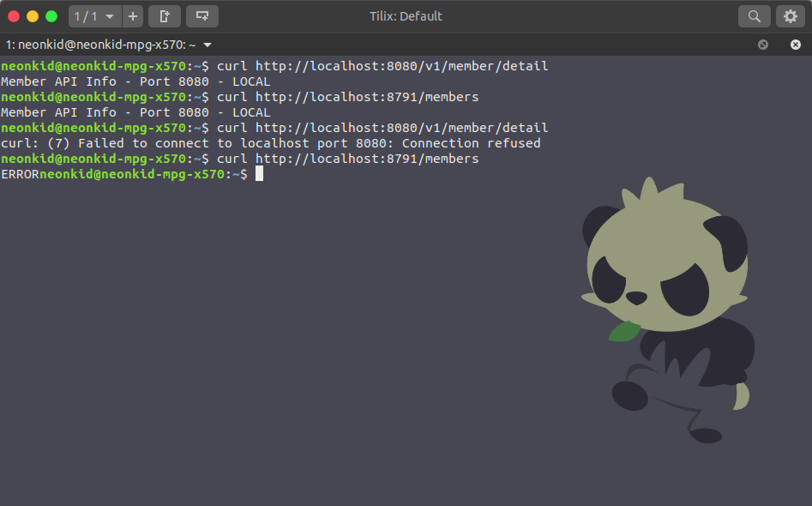Add a terminal to the right
The image size is (812, 506).
tap(165, 16)
